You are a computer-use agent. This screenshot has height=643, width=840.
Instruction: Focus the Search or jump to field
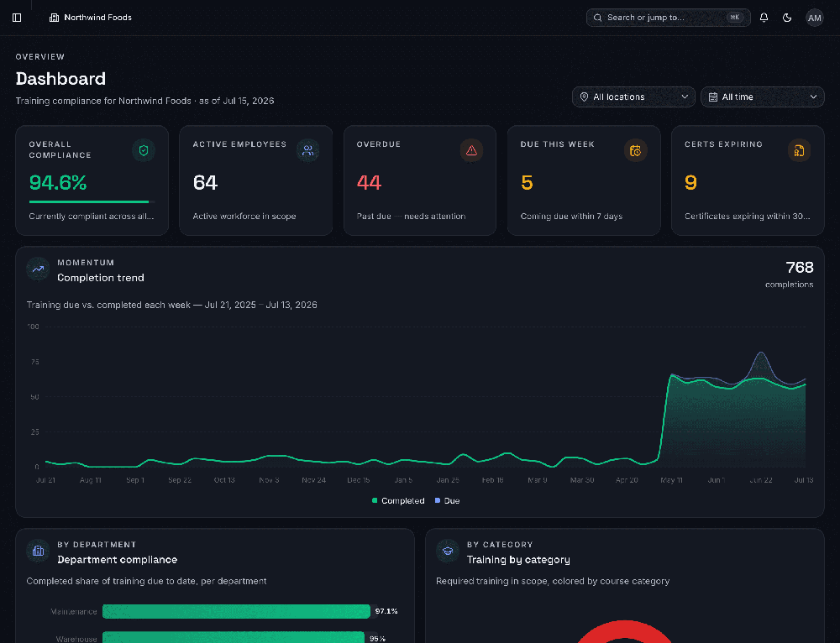668,18
